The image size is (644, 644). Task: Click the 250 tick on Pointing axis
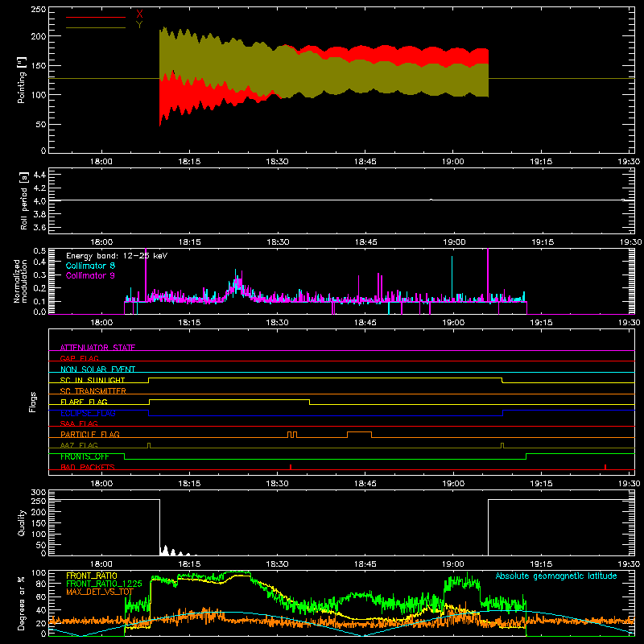click(38, 10)
